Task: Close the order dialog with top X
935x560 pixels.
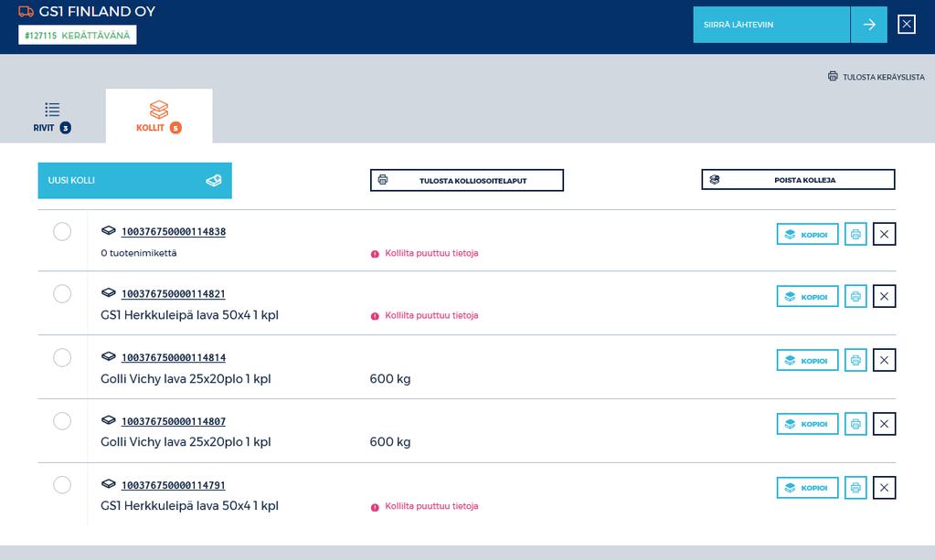Action: point(907,25)
